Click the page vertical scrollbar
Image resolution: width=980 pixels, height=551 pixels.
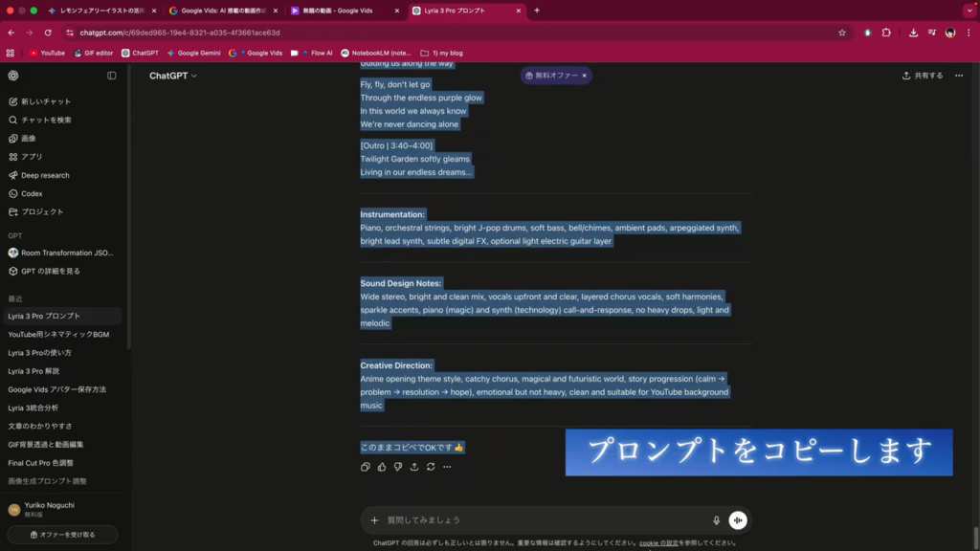coord(975,536)
